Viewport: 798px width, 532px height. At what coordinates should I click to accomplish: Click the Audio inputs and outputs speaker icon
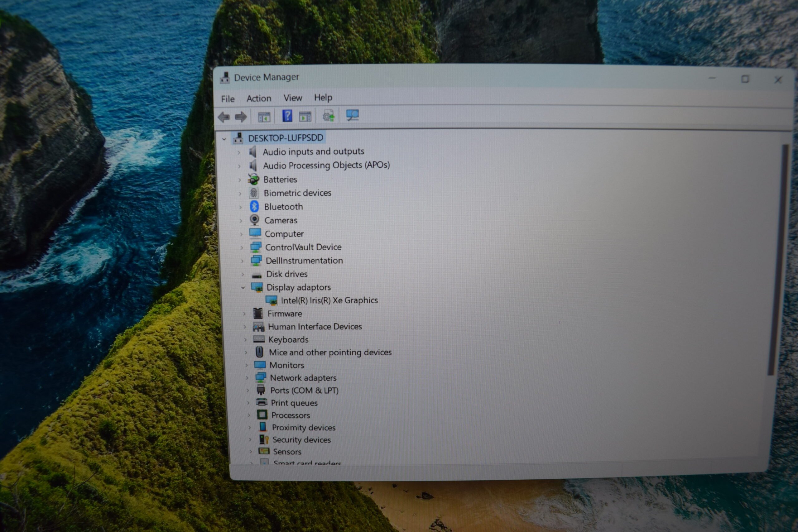pyautogui.click(x=253, y=152)
